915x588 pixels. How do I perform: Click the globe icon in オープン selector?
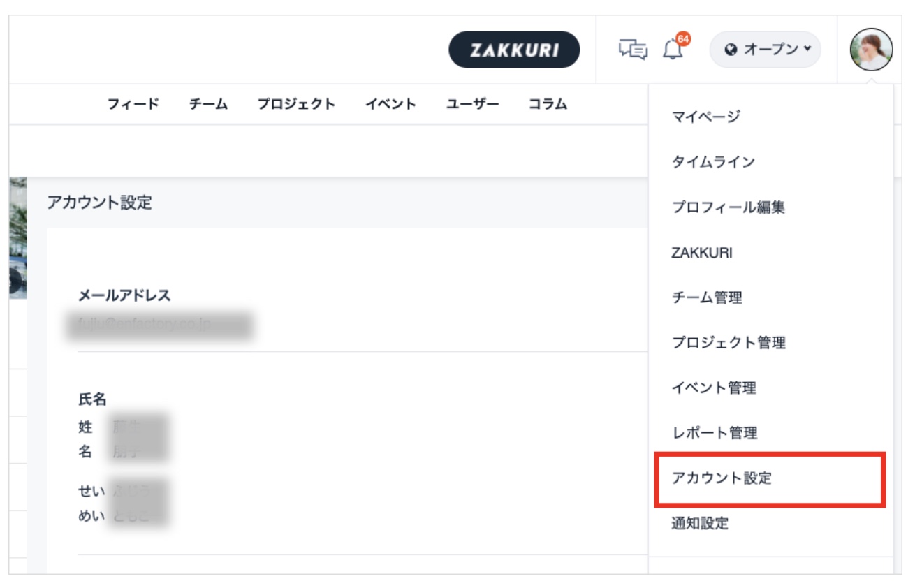(x=731, y=50)
